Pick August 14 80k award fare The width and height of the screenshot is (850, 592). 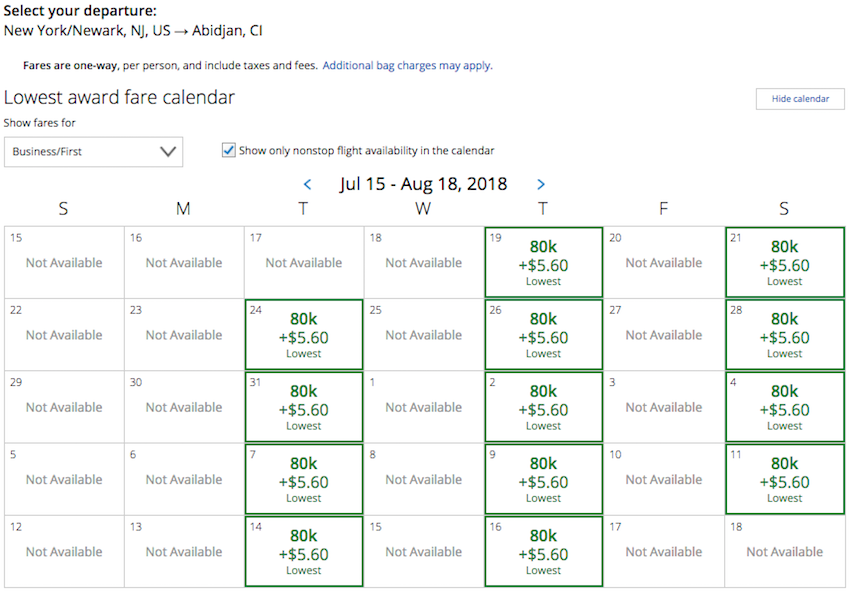point(304,550)
